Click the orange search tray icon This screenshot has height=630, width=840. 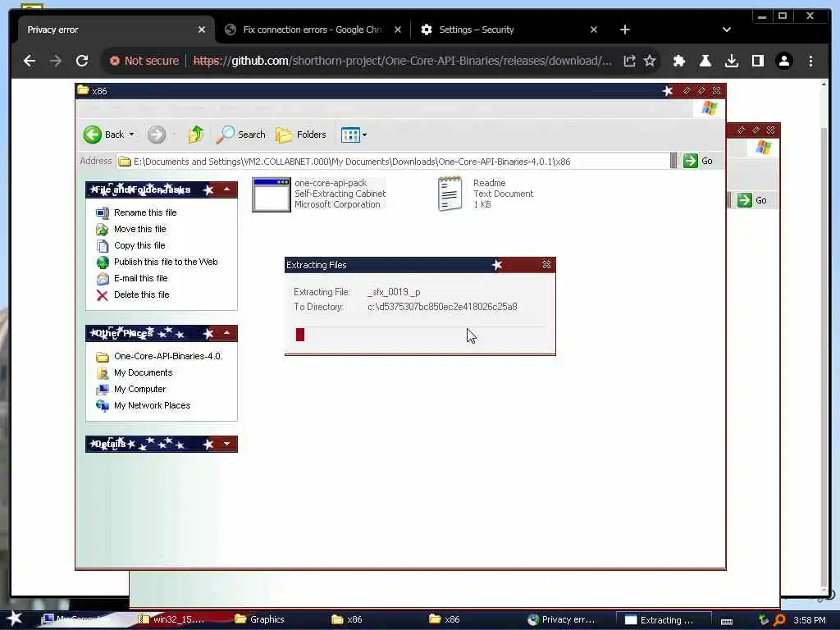point(780,620)
